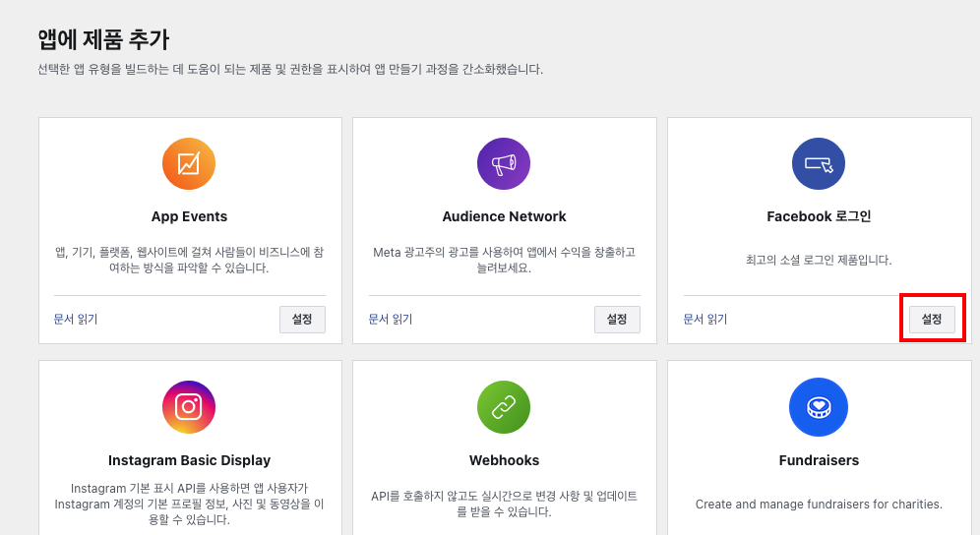Image resolution: width=980 pixels, height=535 pixels.
Task: Click the App Events description starting '앱, 기기'
Action: [189, 260]
